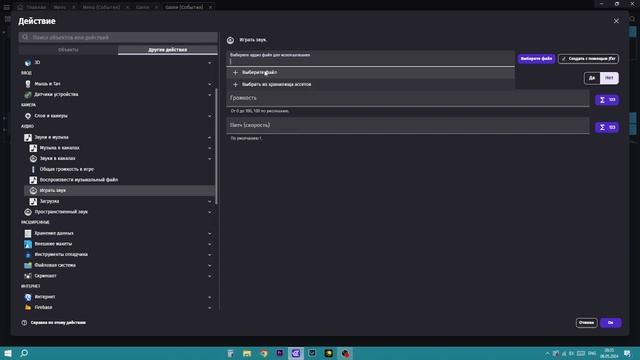Click the Играть звук speaker icon in list
The width and height of the screenshot is (640, 360).
(x=33, y=191)
